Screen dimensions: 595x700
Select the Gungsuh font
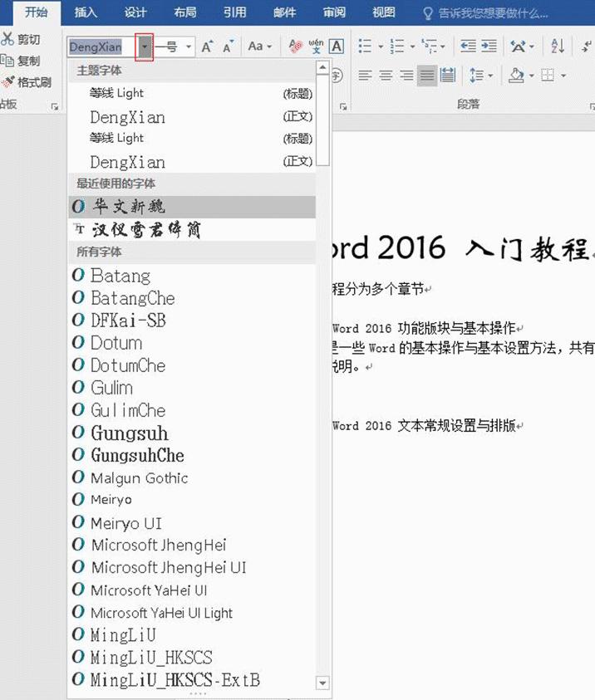click(x=192, y=432)
